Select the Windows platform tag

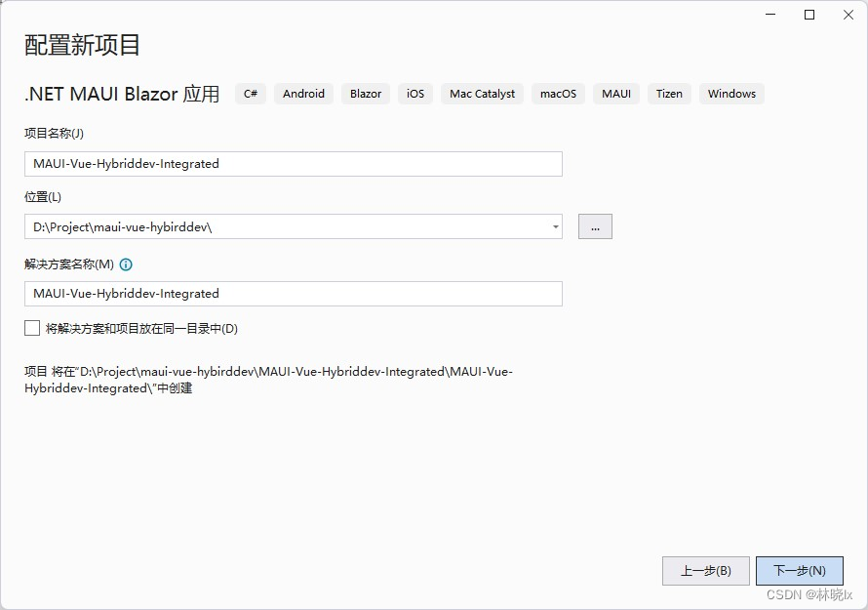click(730, 94)
